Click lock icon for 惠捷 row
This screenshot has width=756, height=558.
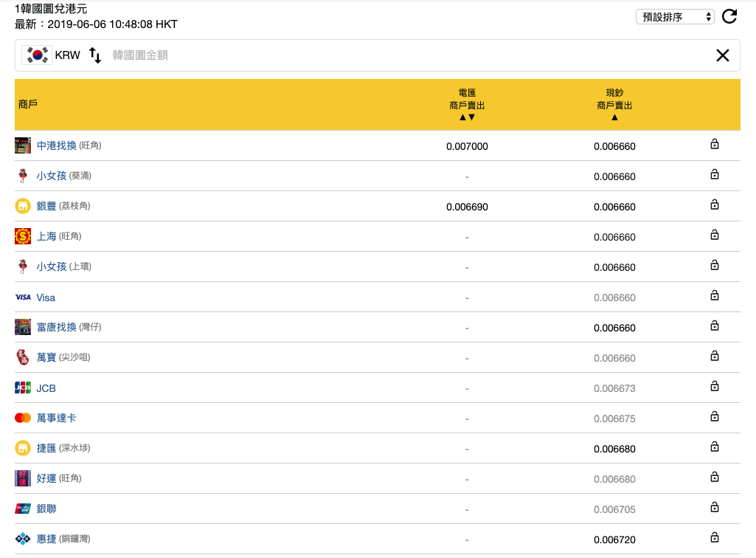tap(715, 537)
